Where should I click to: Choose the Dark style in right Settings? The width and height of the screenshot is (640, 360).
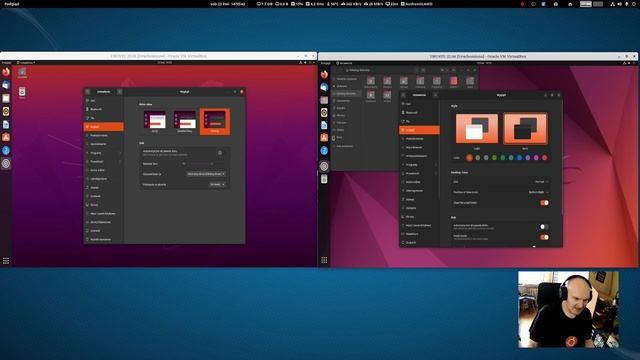[x=525, y=129]
